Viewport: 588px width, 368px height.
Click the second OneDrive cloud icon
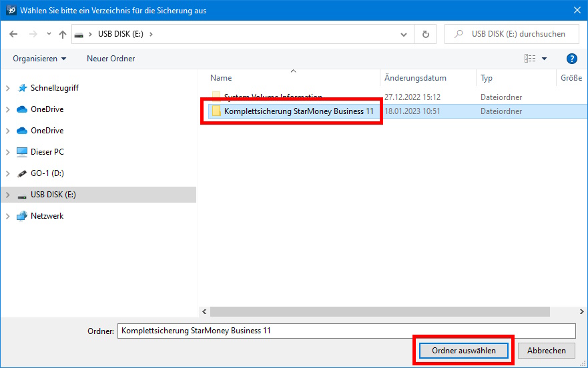(22, 131)
